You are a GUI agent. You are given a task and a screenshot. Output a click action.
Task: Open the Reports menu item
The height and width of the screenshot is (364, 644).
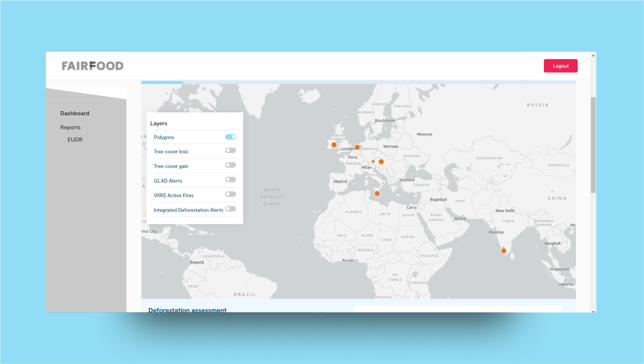(x=71, y=127)
